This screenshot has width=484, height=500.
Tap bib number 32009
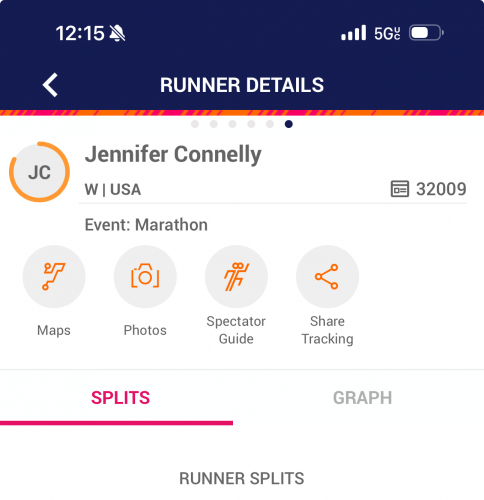coord(441,189)
